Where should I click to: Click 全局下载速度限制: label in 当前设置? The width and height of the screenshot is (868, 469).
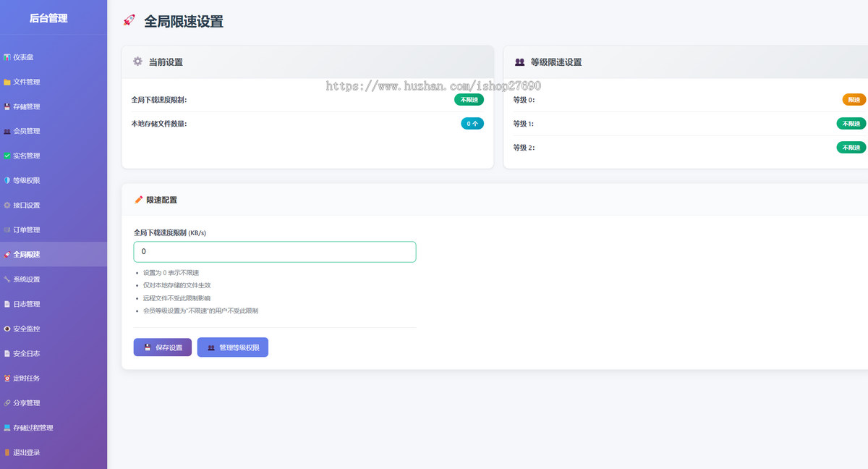(x=159, y=100)
